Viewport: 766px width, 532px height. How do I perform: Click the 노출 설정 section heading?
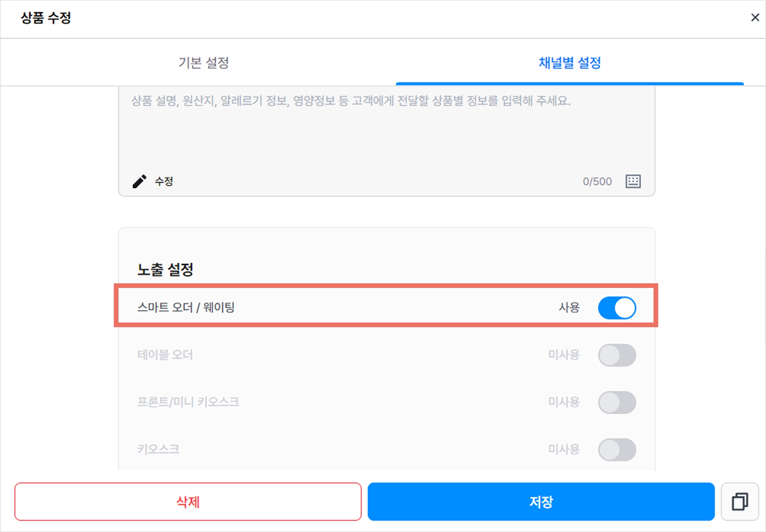(x=165, y=269)
